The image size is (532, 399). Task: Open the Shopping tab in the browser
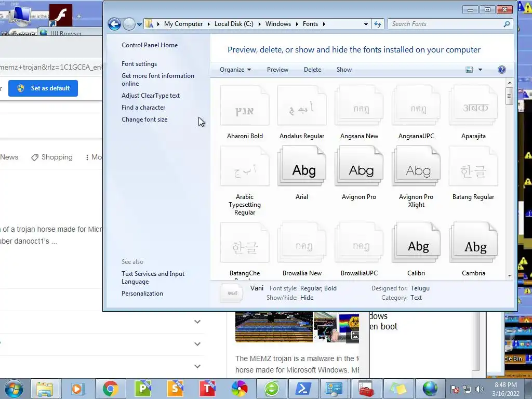(x=52, y=157)
